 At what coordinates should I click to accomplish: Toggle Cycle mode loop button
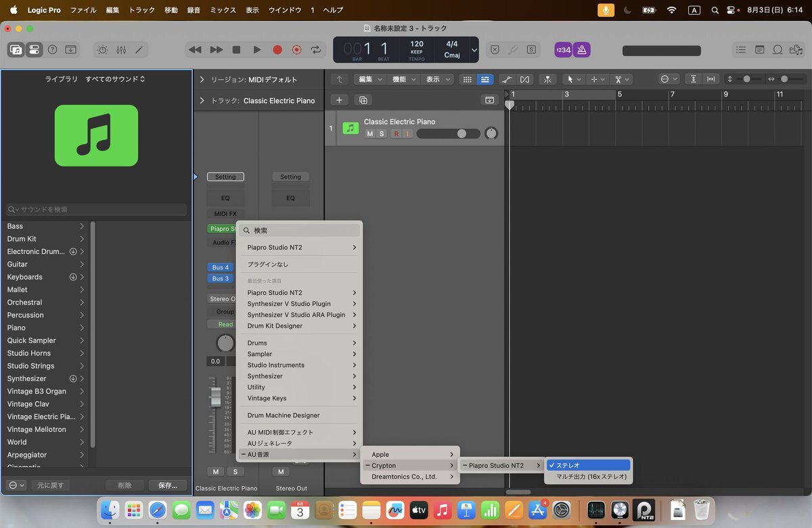[316, 49]
